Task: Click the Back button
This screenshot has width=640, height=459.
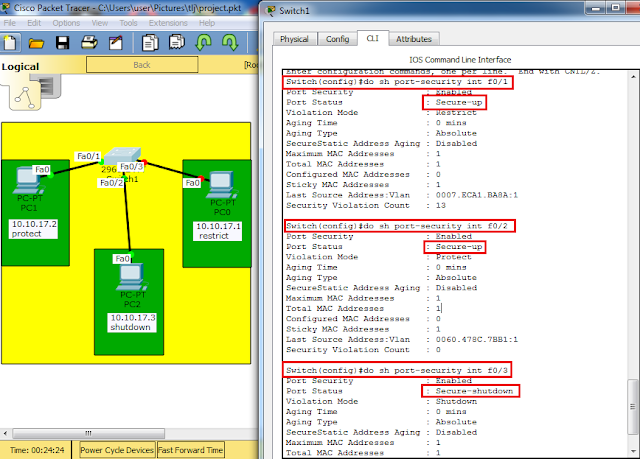Action: tap(142, 65)
